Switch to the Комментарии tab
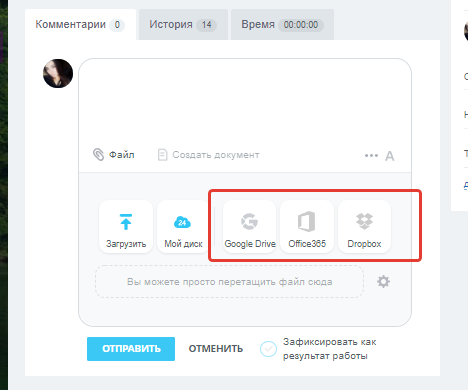Screen dimensions: 468x390 coord(80,25)
